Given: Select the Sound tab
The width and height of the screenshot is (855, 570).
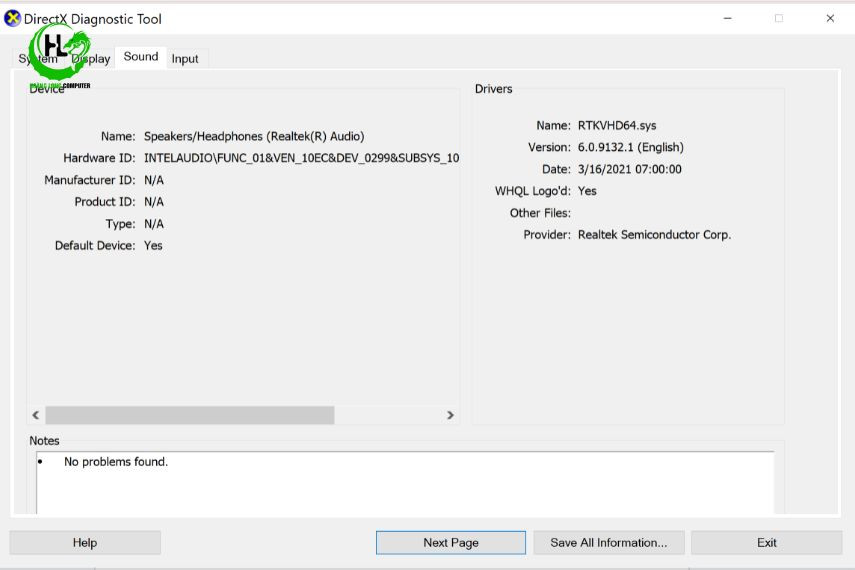Looking at the screenshot, I should point(141,57).
